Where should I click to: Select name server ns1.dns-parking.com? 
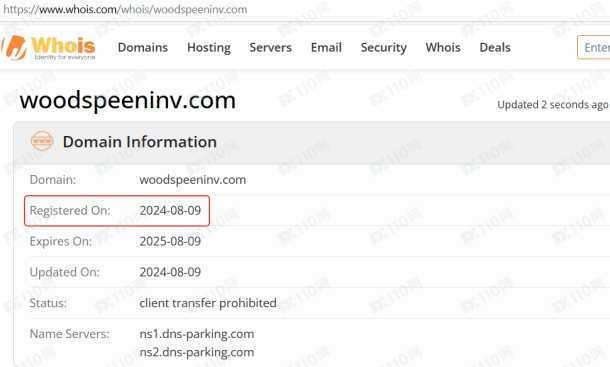(196, 334)
